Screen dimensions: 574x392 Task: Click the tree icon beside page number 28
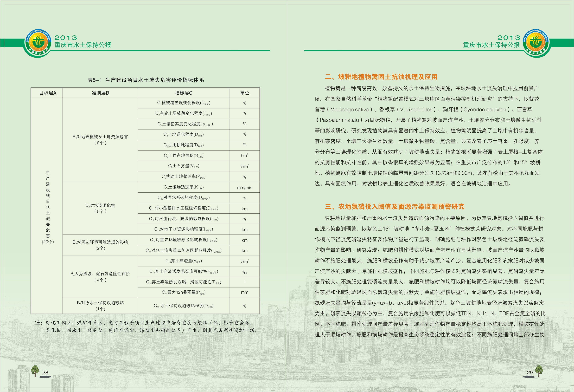[x=35, y=371]
